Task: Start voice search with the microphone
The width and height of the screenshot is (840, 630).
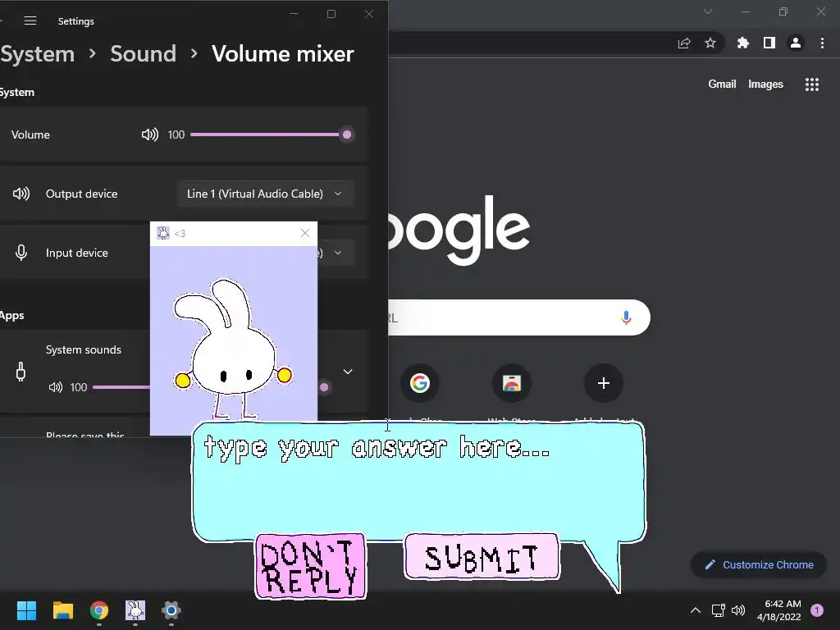Action: click(x=626, y=317)
